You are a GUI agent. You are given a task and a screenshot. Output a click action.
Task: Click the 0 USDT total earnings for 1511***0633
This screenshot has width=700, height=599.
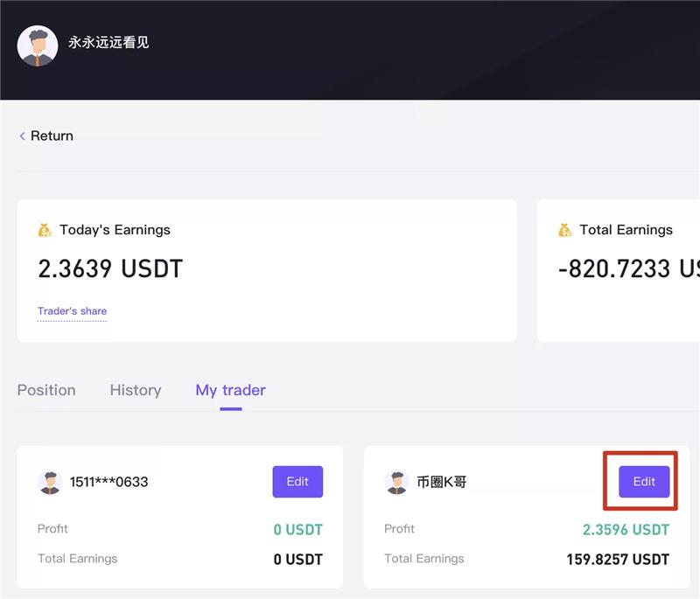[297, 560]
